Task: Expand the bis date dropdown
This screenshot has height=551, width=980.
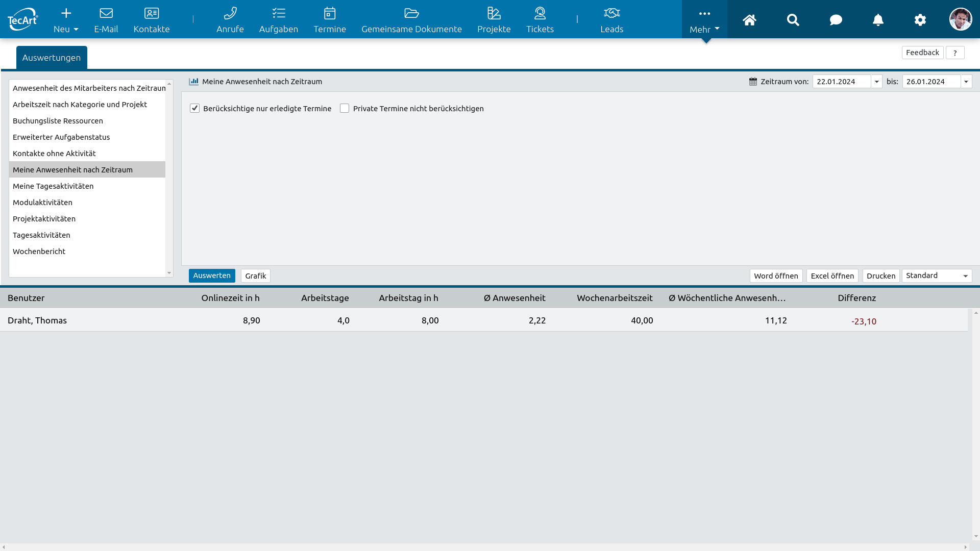Action: click(x=966, y=82)
